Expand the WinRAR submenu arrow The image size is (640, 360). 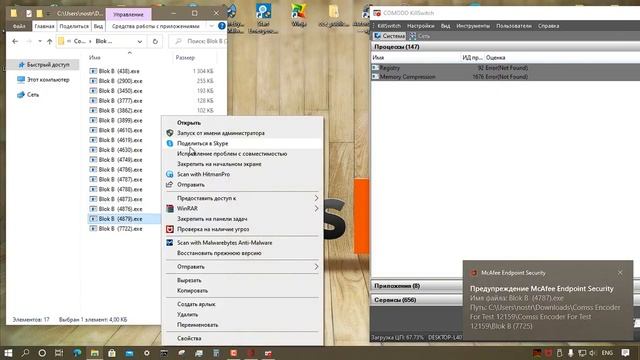[x=316, y=209]
